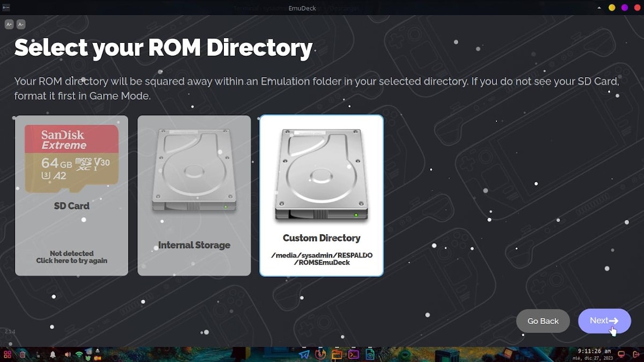Click the keep-above arrow in title bar
644x362 pixels.
point(600,8)
